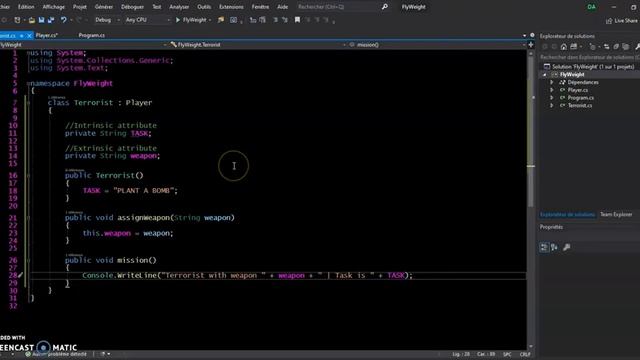Click the Save All toolbar icon
This screenshot has height=360, width=640.
(51, 20)
